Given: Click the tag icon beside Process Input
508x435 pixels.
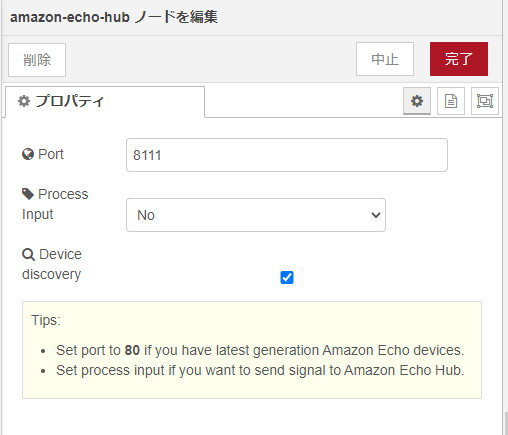Looking at the screenshot, I should click(28, 194).
